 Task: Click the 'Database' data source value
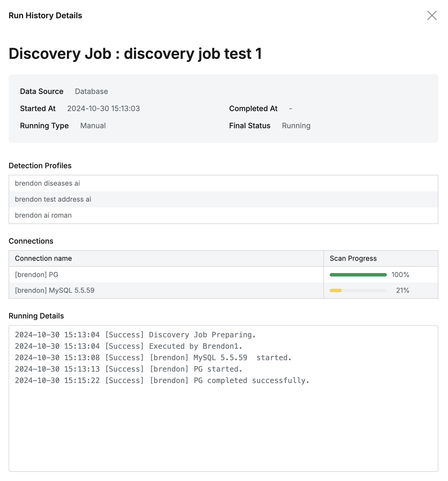coord(91,91)
